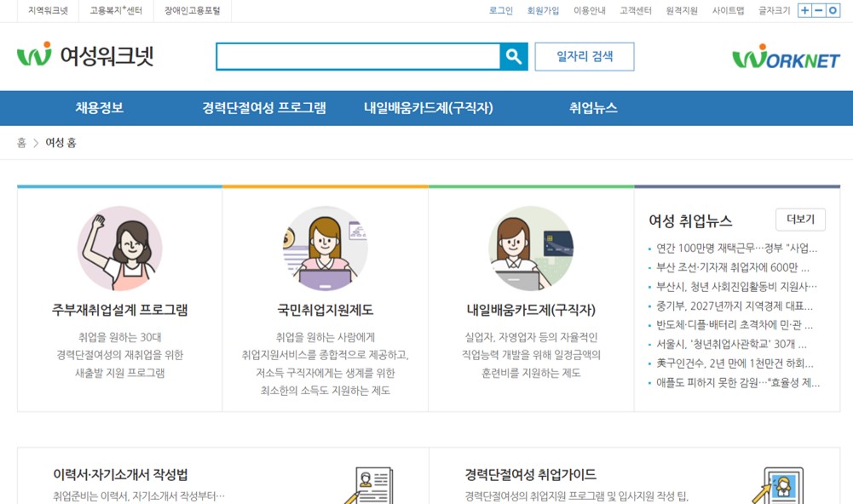Focus the job search input field
The height and width of the screenshot is (504, 853).
pos(358,56)
